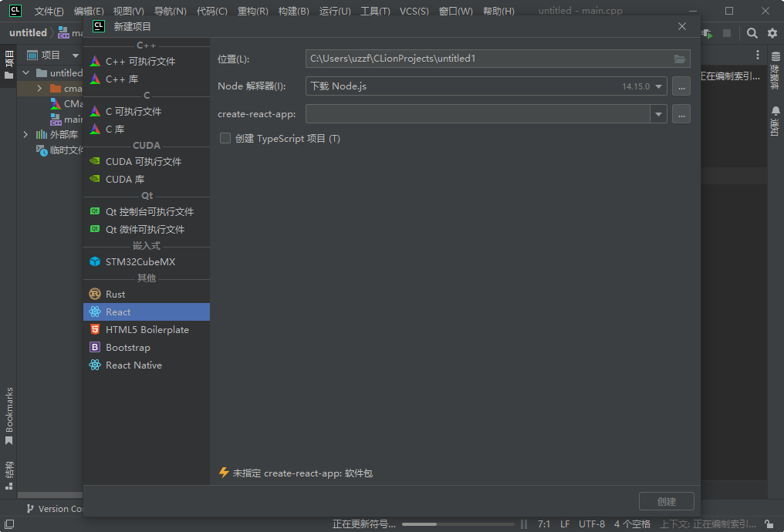The image size is (784, 532).
Task: Select C++ 库 project type
Action: click(146, 79)
